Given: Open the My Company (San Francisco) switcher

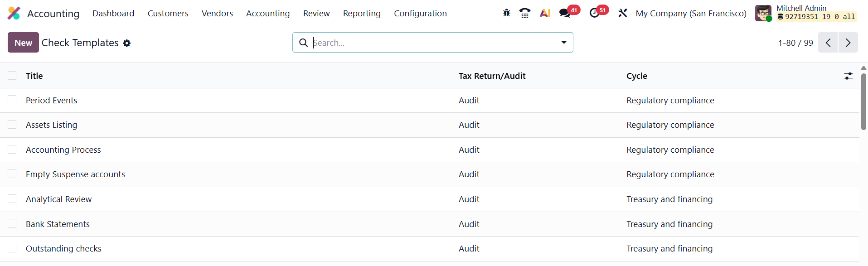Looking at the screenshot, I should point(691,13).
